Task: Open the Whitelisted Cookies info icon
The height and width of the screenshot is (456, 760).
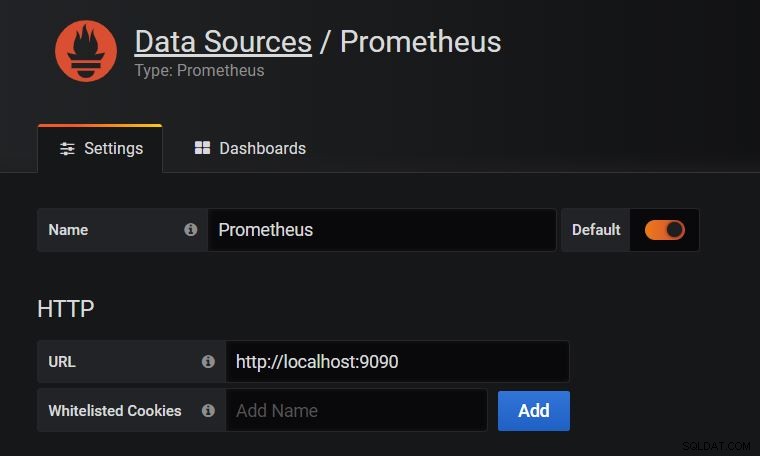Action: (208, 410)
